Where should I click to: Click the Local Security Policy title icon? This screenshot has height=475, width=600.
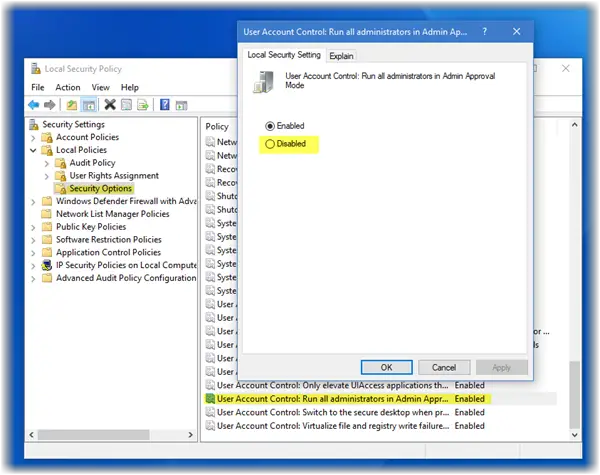pyautogui.click(x=36, y=69)
